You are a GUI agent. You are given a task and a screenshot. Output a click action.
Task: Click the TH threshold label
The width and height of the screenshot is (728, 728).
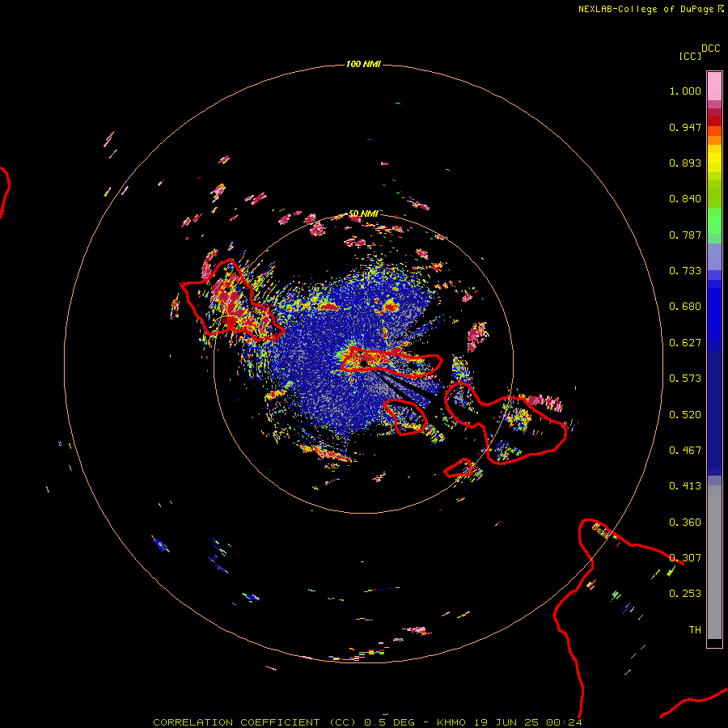(695, 630)
